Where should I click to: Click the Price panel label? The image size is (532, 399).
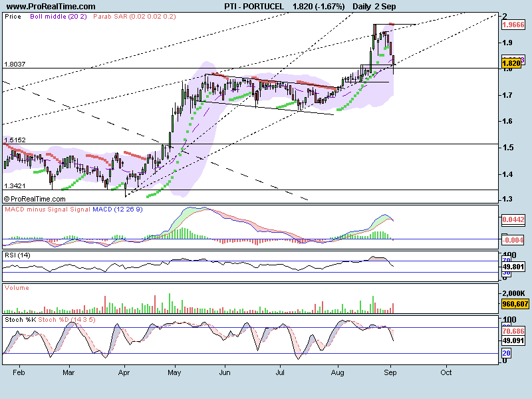[13, 16]
